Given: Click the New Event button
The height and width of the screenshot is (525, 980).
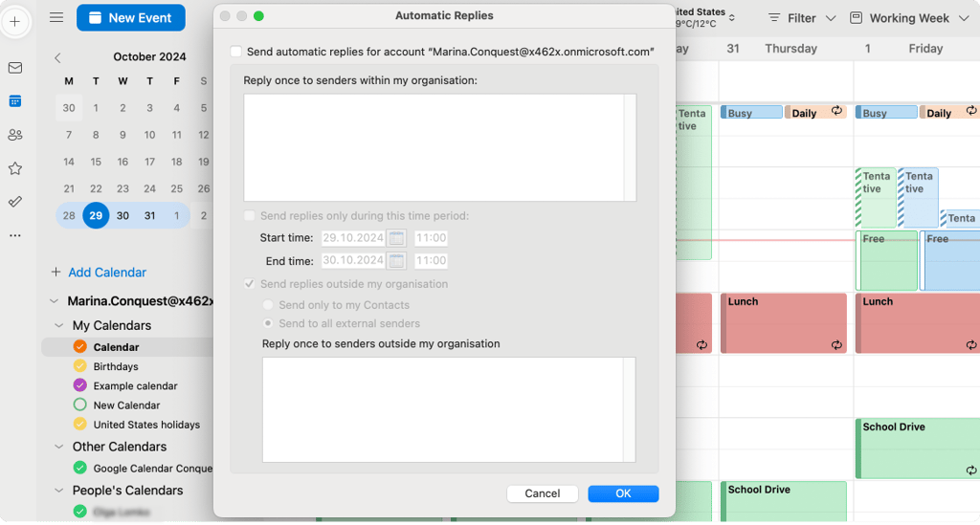Looking at the screenshot, I should point(130,17).
